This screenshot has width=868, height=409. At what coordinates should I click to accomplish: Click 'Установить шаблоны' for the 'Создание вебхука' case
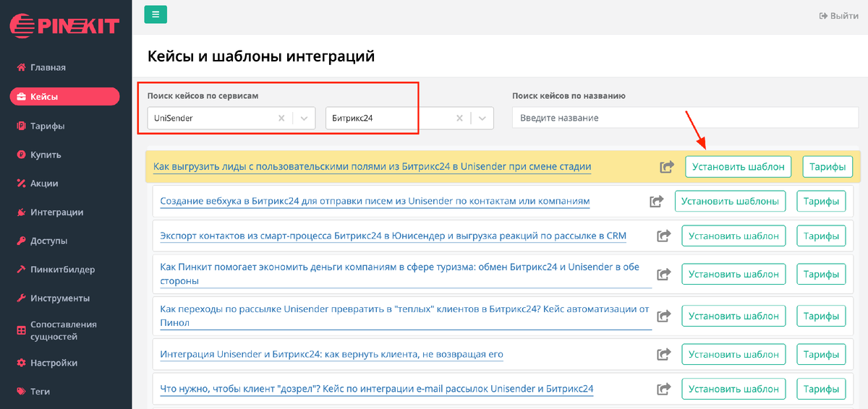(x=731, y=202)
